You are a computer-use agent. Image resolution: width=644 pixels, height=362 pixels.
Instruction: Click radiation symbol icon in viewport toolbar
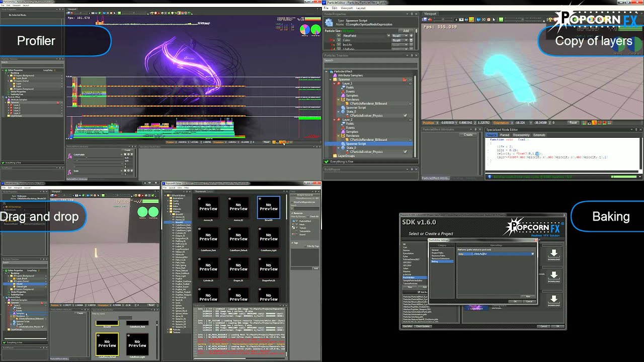pyautogui.click(x=550, y=20)
